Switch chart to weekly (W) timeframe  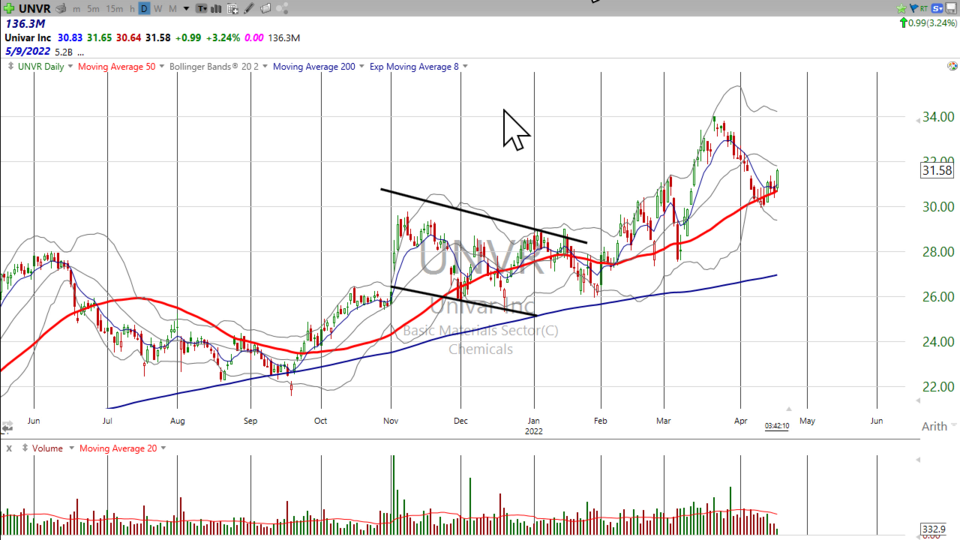157,8
